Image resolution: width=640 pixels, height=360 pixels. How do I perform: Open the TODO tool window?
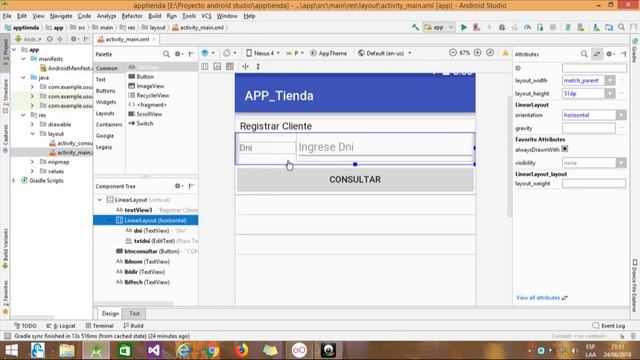pyautogui.click(x=25, y=326)
